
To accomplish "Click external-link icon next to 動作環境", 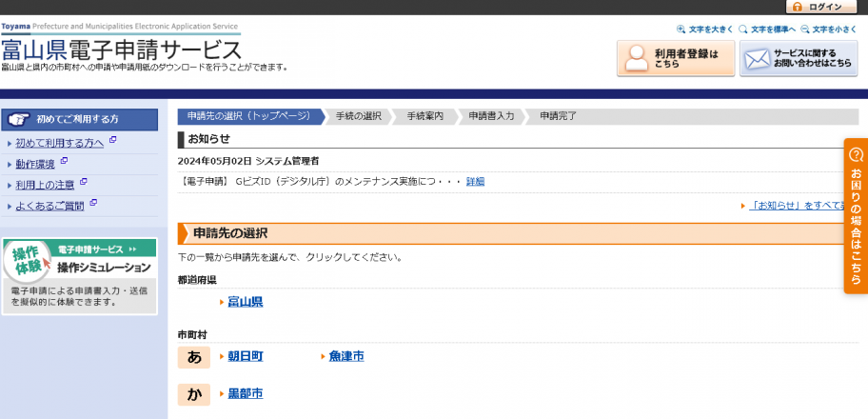I will point(64,161).
